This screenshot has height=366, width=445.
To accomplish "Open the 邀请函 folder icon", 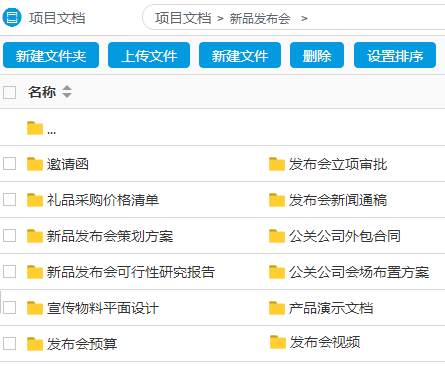I will pyautogui.click(x=35, y=164).
